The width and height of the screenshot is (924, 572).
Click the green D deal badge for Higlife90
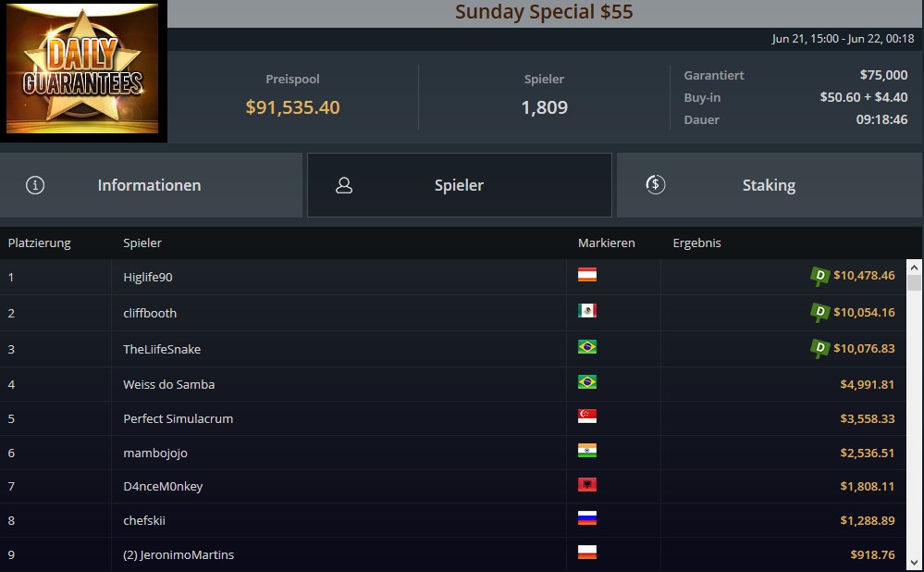click(819, 276)
